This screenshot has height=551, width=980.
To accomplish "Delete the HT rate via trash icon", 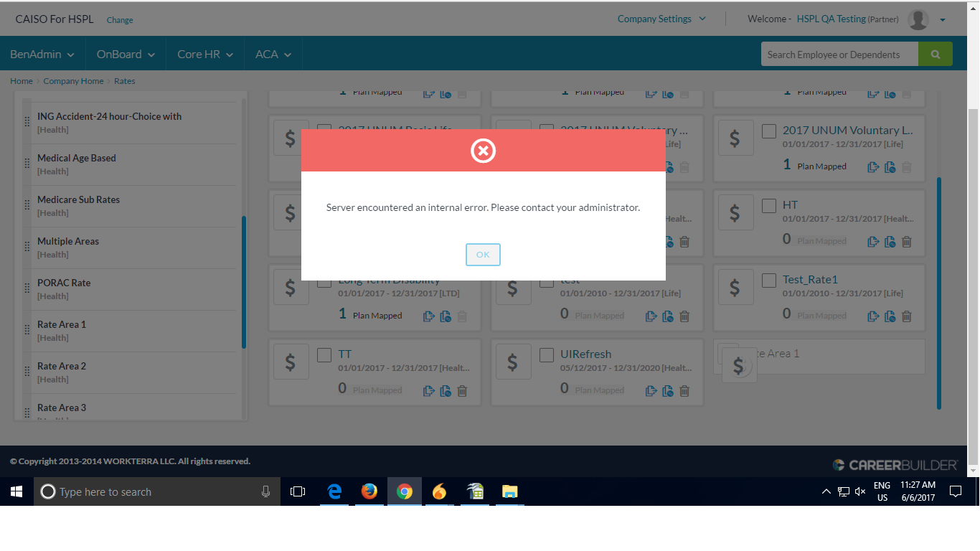I will [x=907, y=242].
